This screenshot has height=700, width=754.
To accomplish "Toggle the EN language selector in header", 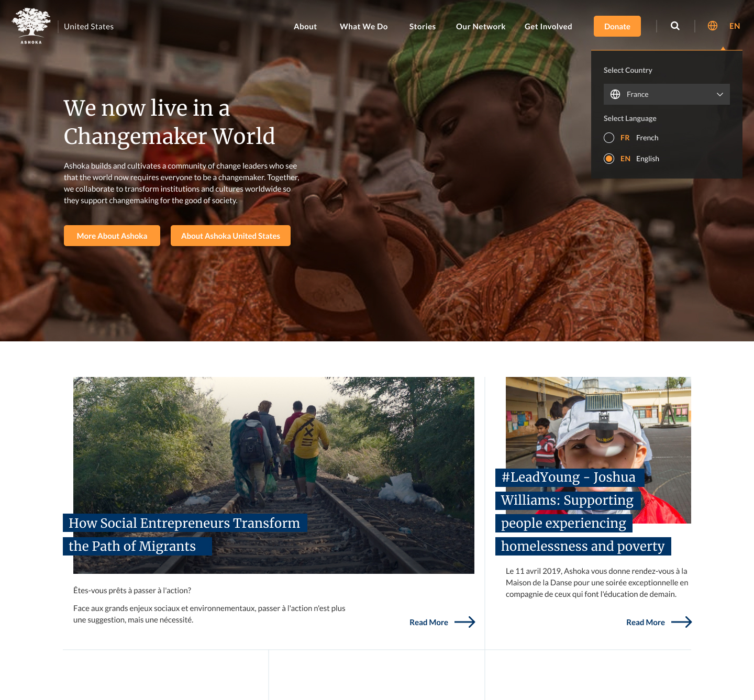I will pyautogui.click(x=735, y=26).
